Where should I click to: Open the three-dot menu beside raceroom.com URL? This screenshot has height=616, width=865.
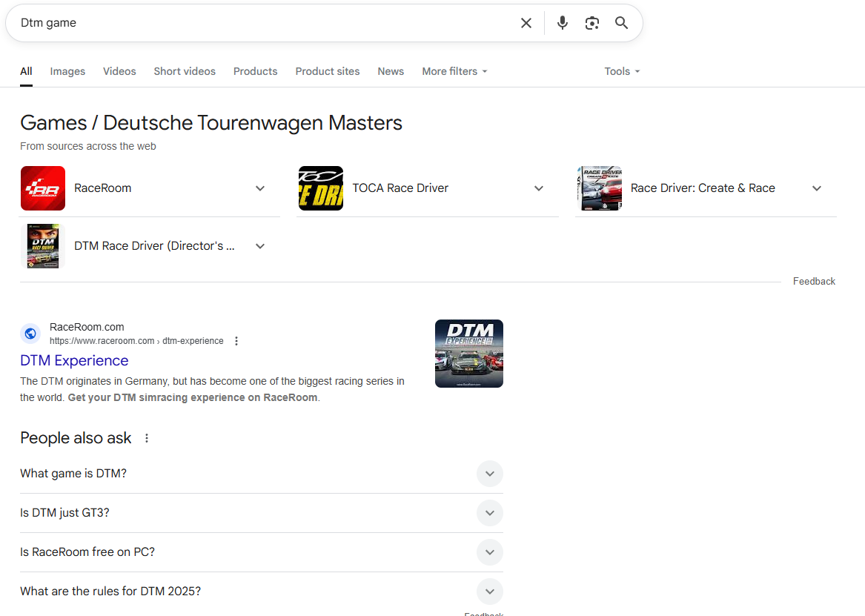tap(236, 341)
